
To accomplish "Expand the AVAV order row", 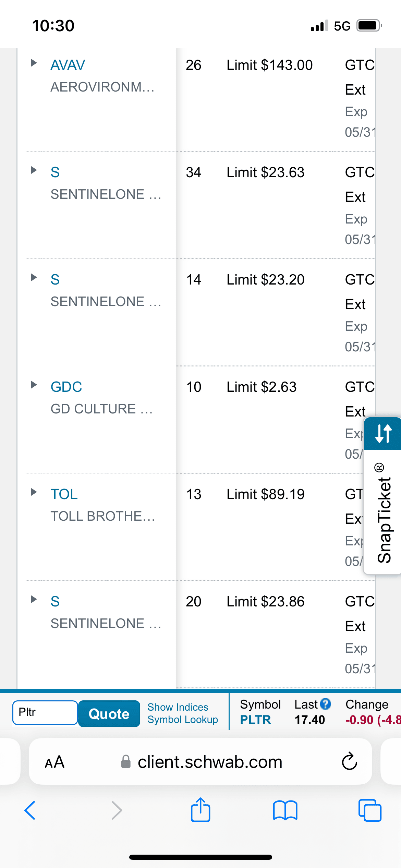I will [34, 63].
